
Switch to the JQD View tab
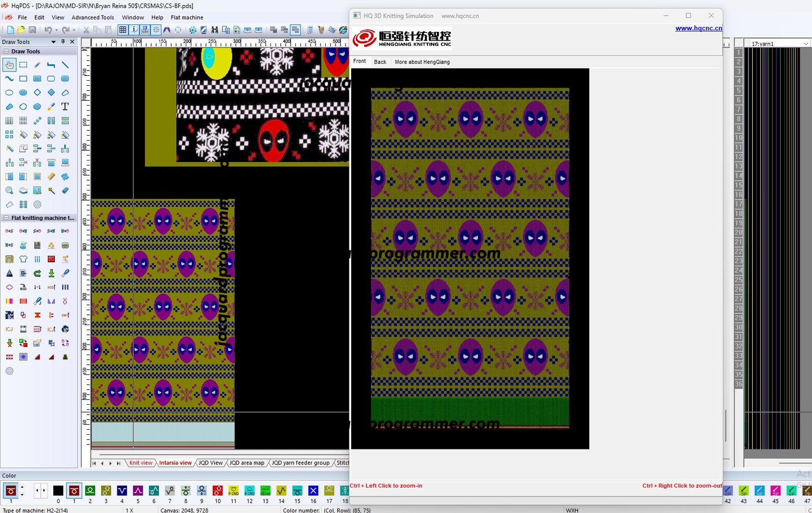tap(210, 463)
